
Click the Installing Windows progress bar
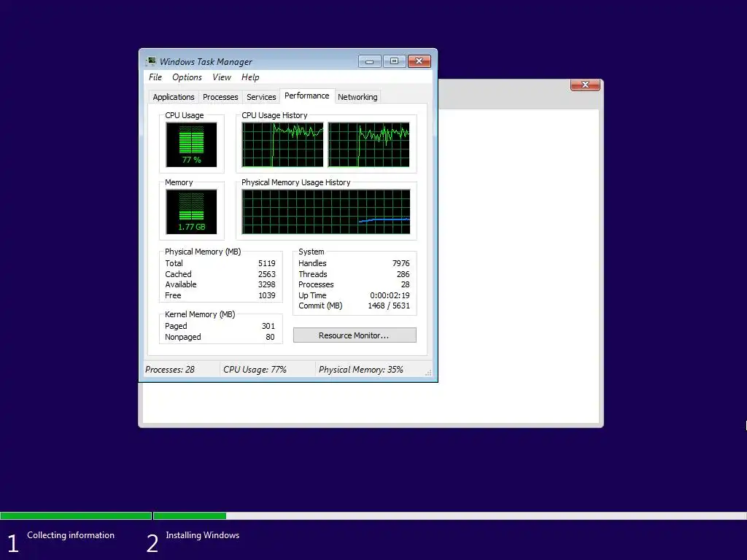(x=449, y=516)
